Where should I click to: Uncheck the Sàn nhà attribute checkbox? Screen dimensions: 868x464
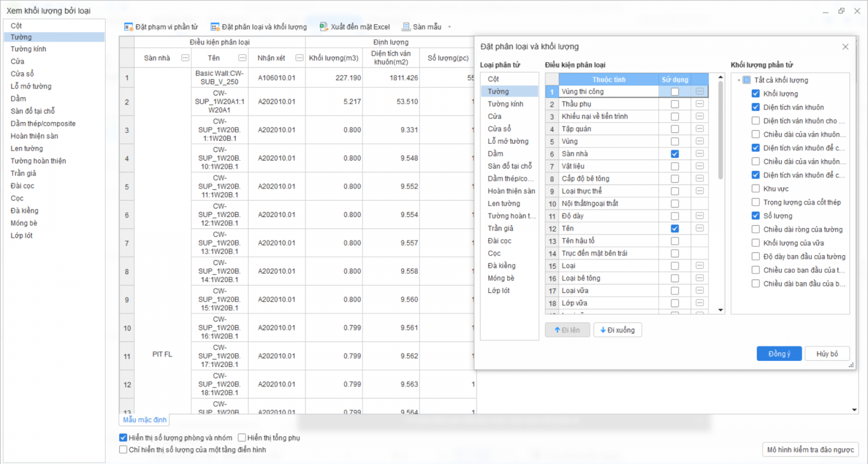[675, 154]
